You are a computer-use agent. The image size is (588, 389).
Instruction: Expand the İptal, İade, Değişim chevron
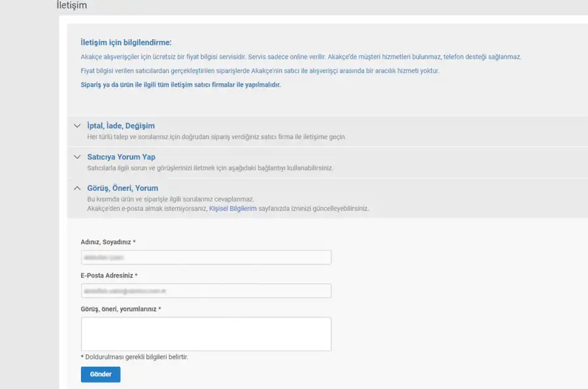pyautogui.click(x=77, y=126)
